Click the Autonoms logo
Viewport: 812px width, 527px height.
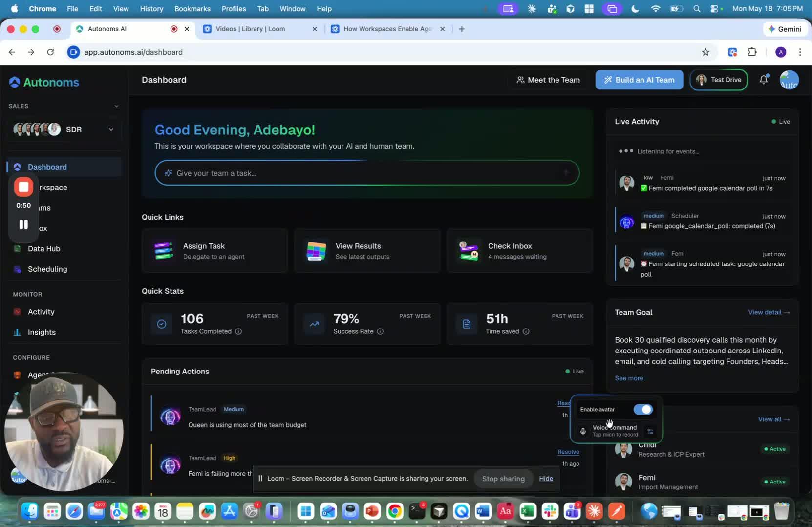click(x=44, y=82)
